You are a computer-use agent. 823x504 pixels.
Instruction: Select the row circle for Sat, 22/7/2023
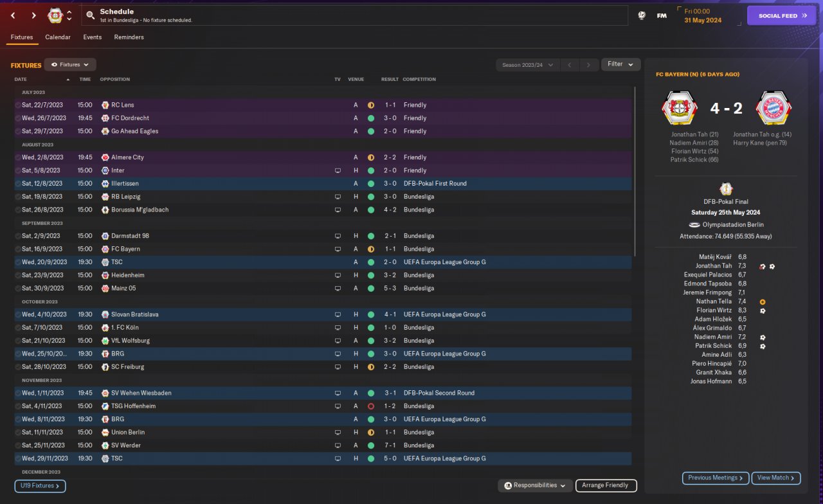pos(18,105)
